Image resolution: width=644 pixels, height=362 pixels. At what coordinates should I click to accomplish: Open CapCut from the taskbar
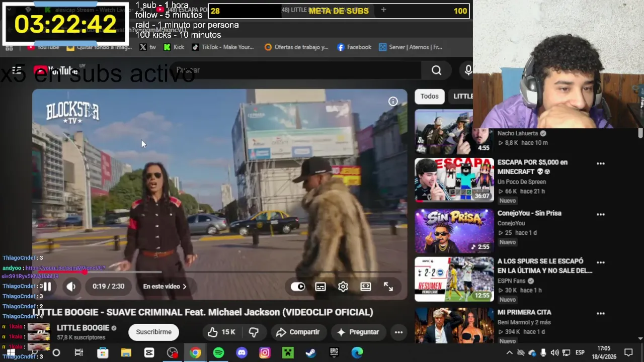click(x=149, y=353)
